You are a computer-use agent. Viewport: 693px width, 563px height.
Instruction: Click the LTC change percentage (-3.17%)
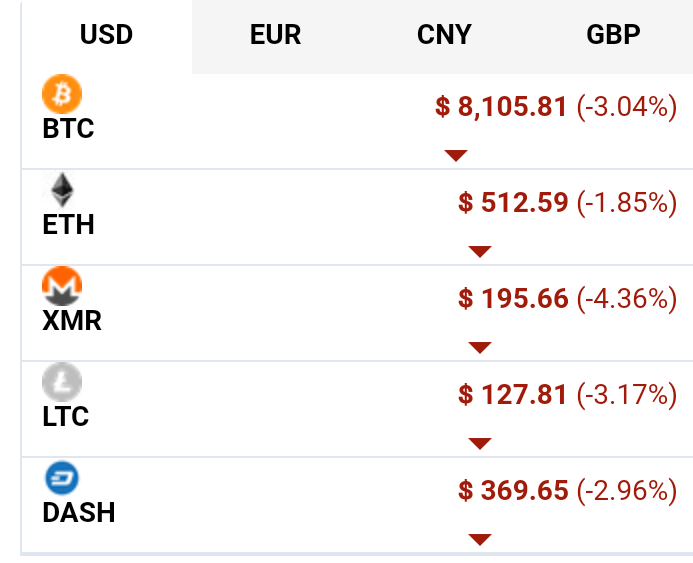[x=627, y=395]
